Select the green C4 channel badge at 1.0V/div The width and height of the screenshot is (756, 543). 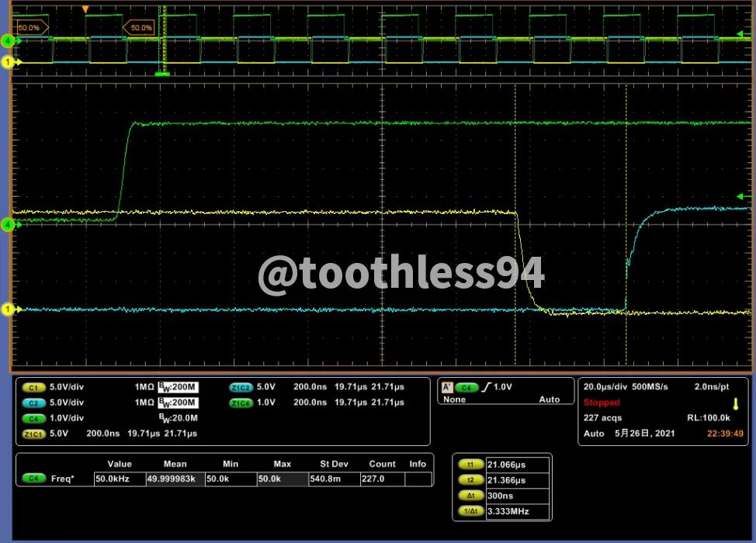tap(33, 418)
